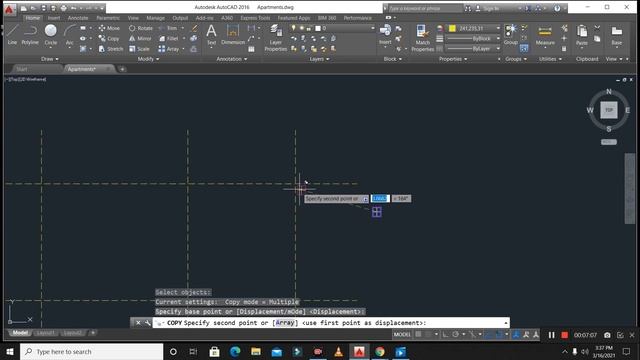Viewport: 640px width, 360px height.
Task: Expand the Draw panel
Action: 49,59
